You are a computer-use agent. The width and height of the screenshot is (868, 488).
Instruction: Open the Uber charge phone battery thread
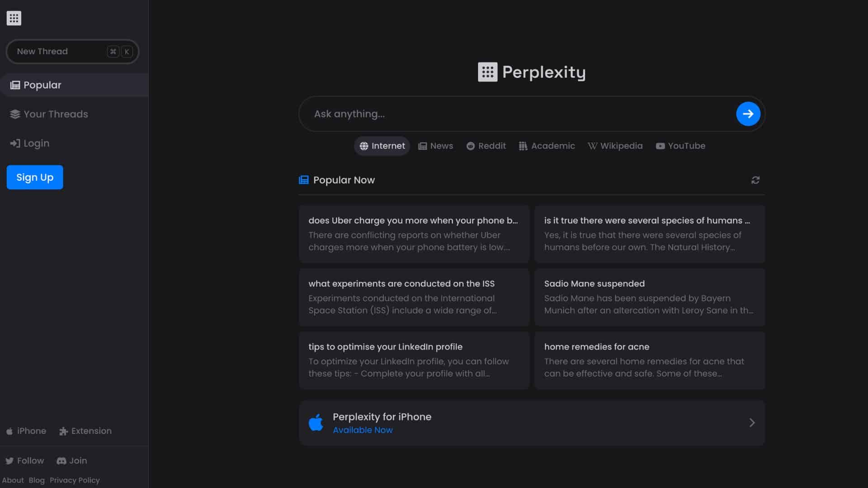414,234
